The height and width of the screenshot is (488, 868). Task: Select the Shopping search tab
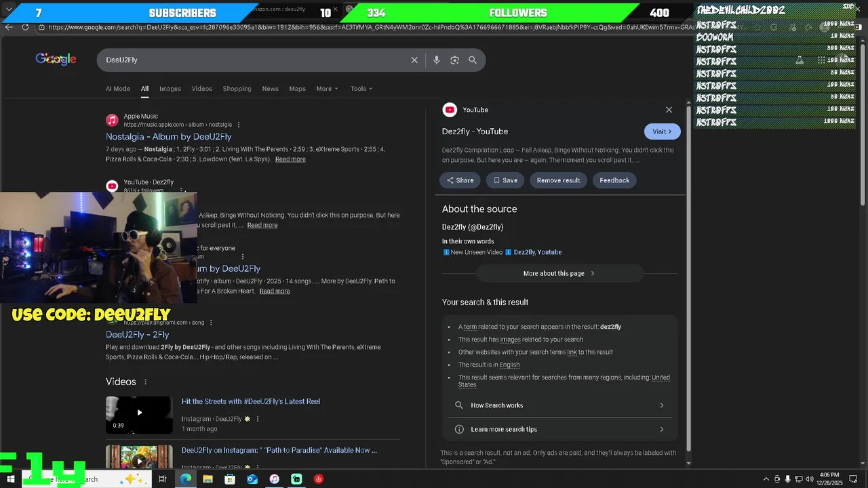click(x=237, y=89)
